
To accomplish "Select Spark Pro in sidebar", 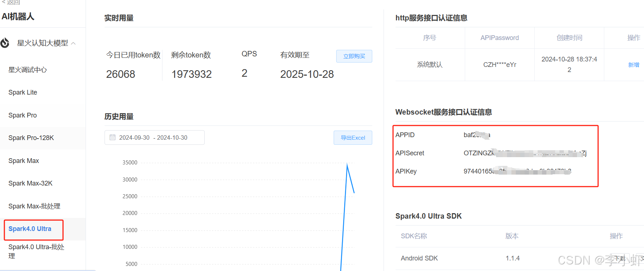I will point(23,115).
